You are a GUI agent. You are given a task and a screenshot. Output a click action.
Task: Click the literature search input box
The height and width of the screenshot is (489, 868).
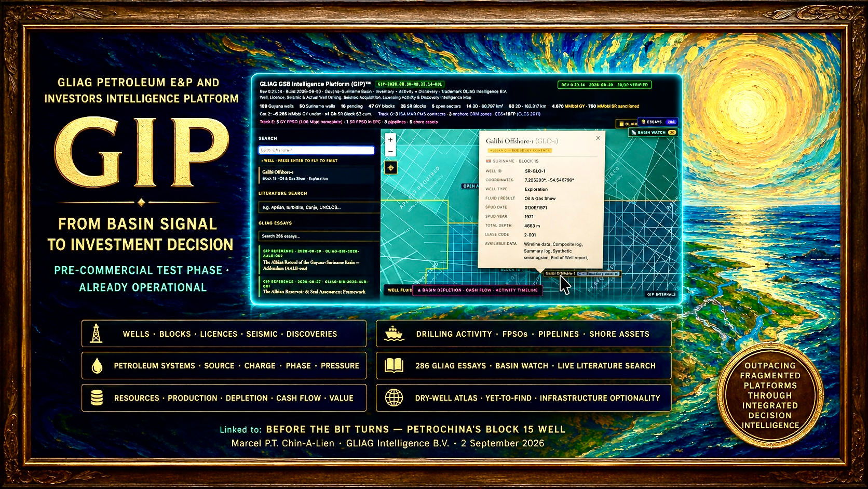coord(317,207)
